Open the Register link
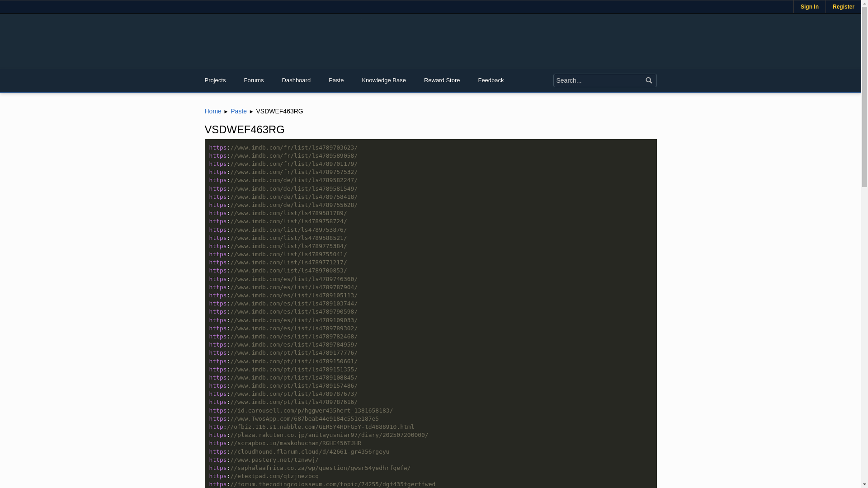This screenshot has height=488, width=868. pyautogui.click(x=843, y=7)
